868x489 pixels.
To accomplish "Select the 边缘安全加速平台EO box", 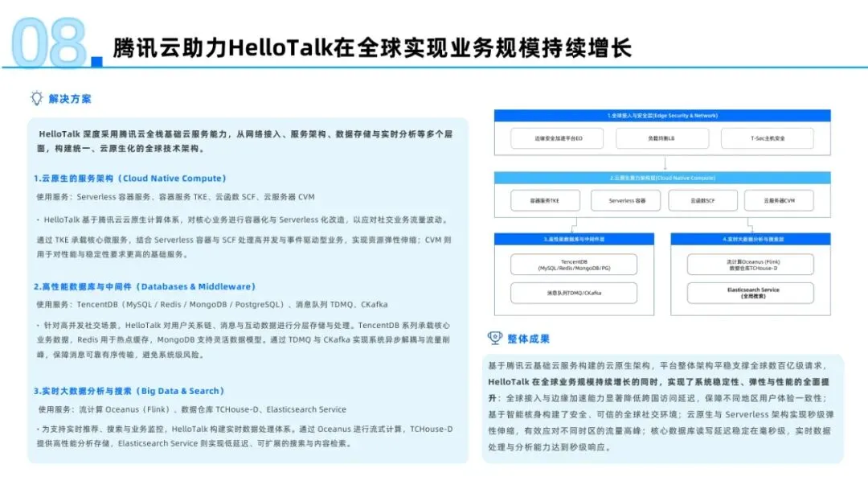I will coord(558,138).
